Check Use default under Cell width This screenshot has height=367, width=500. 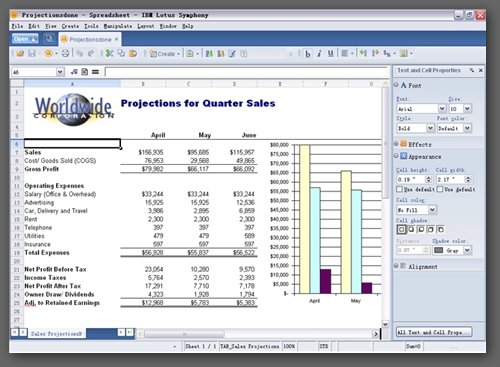(x=440, y=189)
